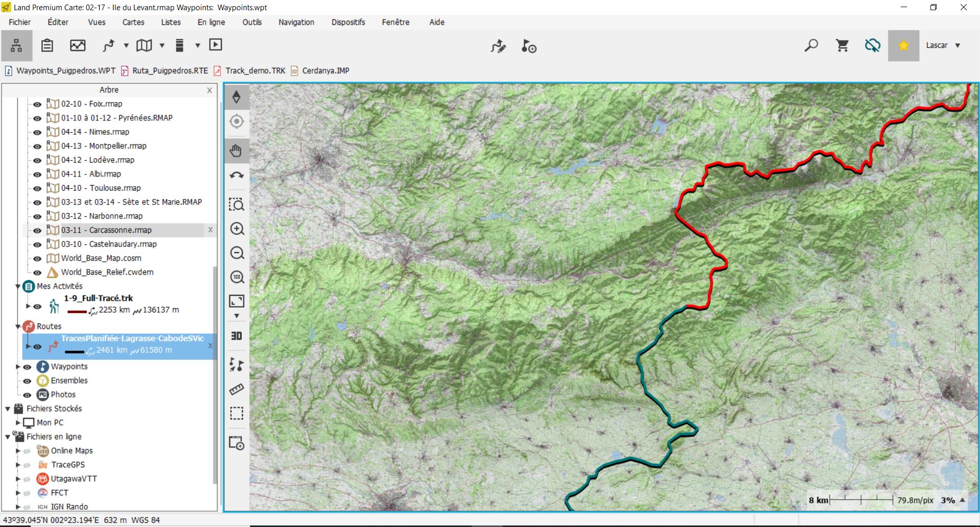Open the Fichier menu
The height and width of the screenshot is (527, 980).
click(19, 22)
